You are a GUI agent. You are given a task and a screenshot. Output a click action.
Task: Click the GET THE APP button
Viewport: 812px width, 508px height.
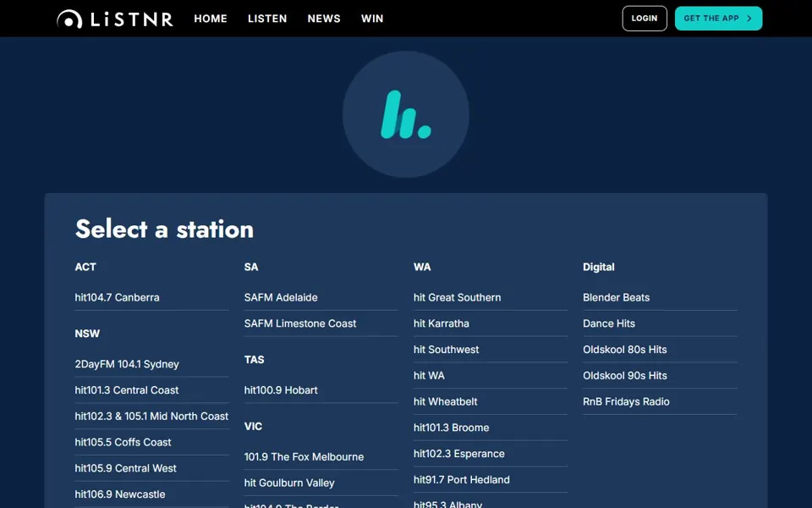pyautogui.click(x=718, y=19)
